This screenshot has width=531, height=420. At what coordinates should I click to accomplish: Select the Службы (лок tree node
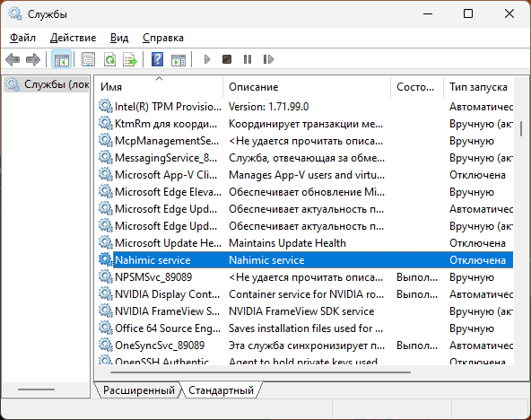47,84
